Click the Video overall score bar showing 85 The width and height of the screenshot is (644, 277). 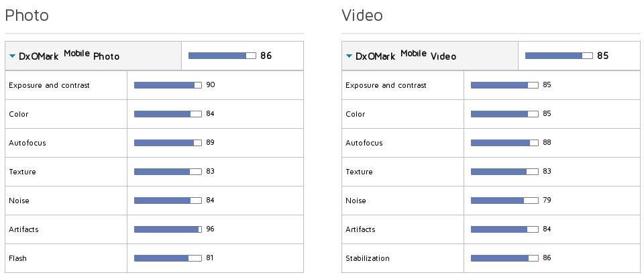click(559, 56)
